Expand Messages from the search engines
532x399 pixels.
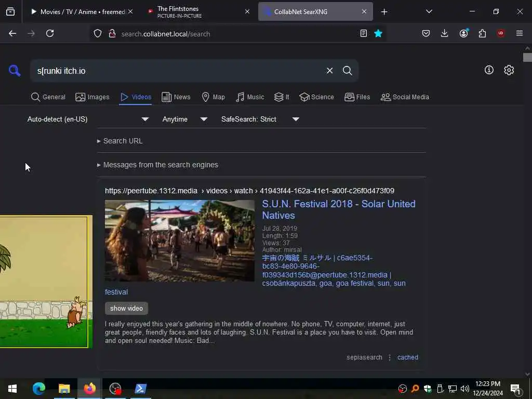click(x=157, y=165)
